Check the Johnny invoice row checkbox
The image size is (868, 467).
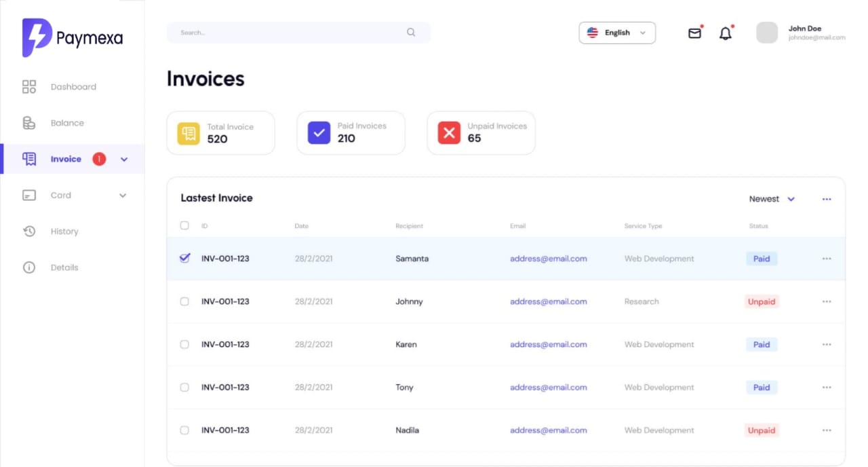pos(184,301)
